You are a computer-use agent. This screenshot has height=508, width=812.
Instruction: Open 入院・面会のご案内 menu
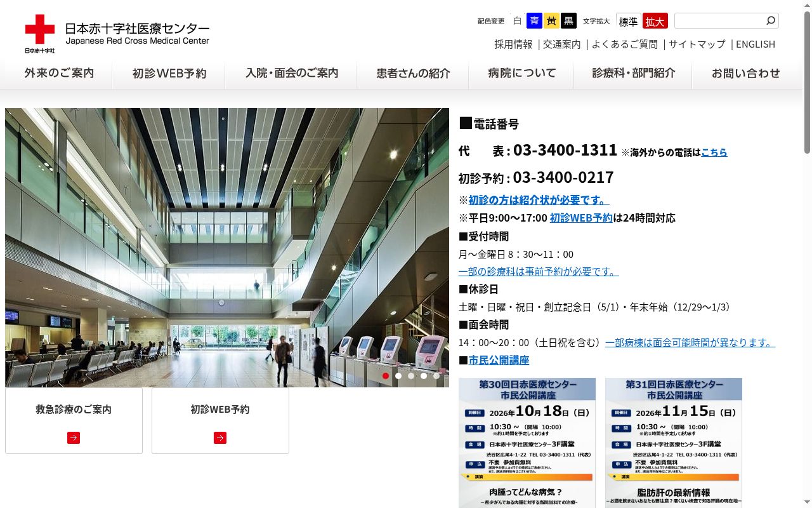point(292,74)
